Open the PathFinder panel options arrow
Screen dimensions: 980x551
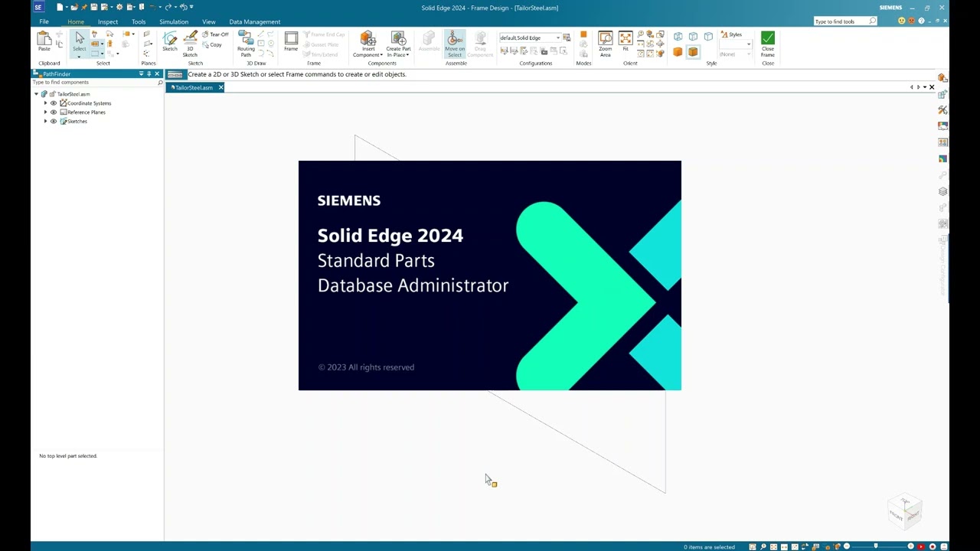point(141,73)
